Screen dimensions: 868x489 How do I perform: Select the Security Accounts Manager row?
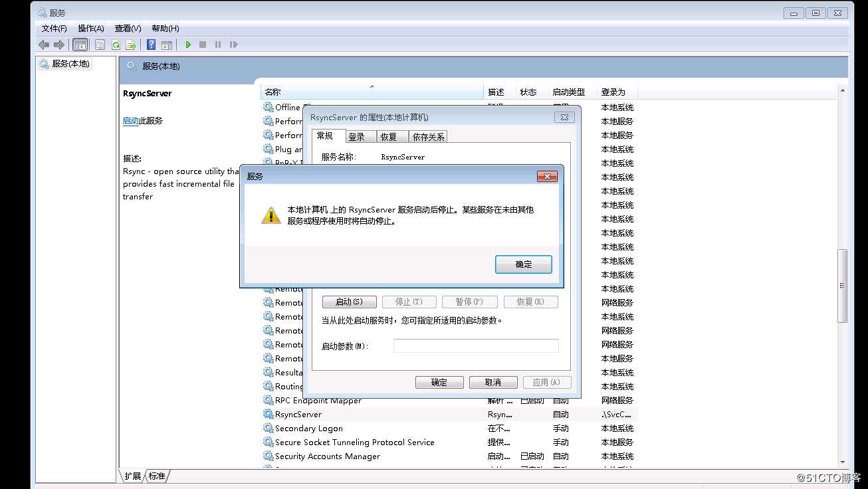pyautogui.click(x=449, y=456)
